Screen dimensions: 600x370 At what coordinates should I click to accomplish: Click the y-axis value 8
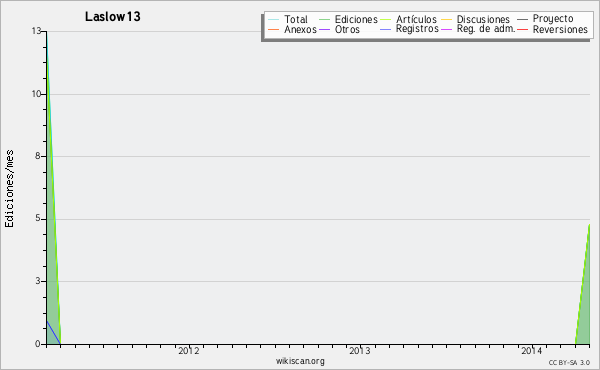coord(38,156)
